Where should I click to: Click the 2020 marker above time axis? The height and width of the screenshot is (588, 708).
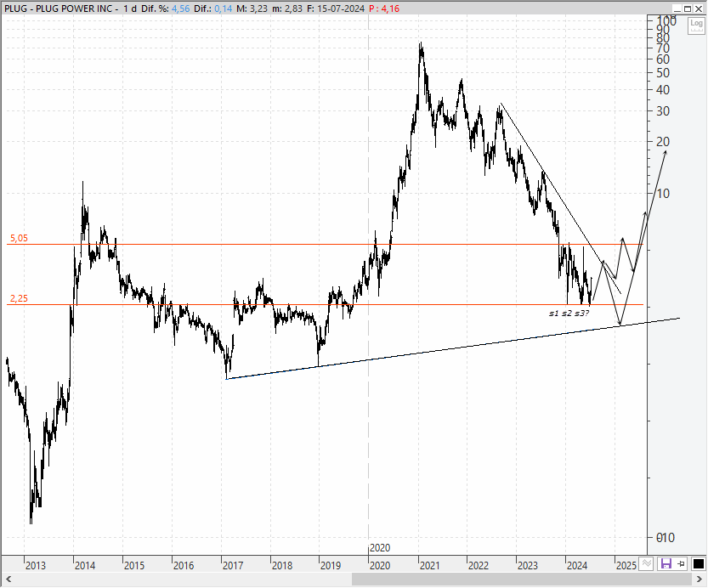click(380, 548)
